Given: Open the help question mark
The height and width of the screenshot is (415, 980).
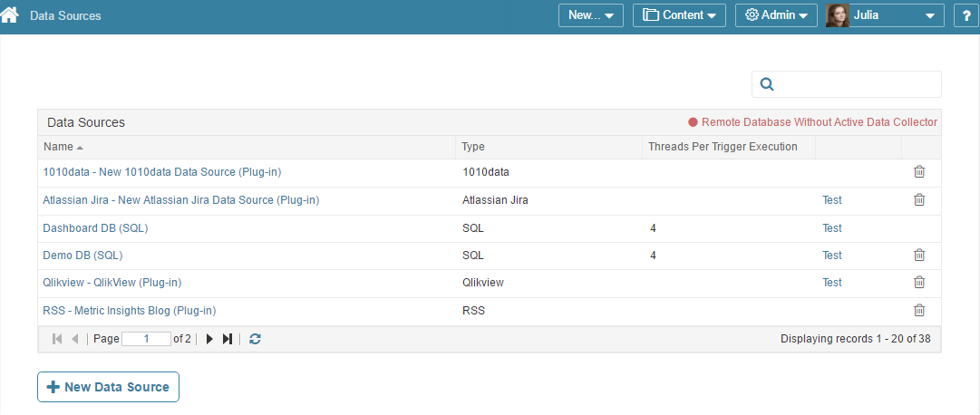Looking at the screenshot, I should click(966, 15).
